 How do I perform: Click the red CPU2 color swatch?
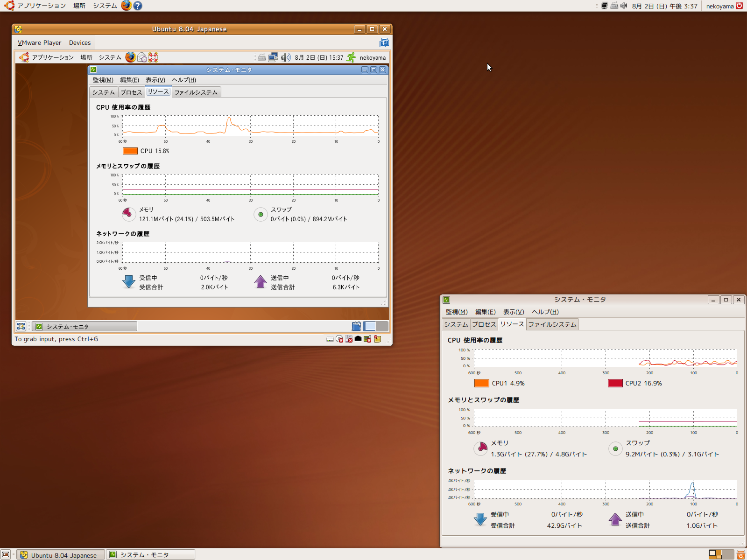615,383
